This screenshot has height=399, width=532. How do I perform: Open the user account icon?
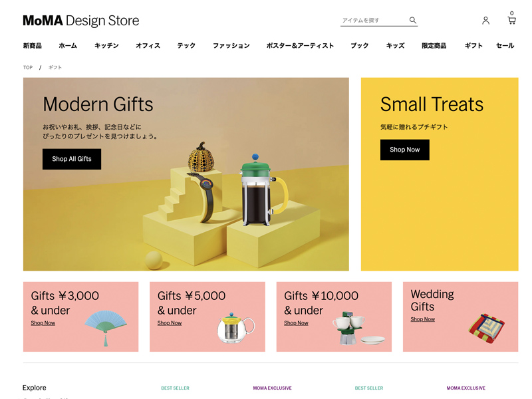point(485,21)
